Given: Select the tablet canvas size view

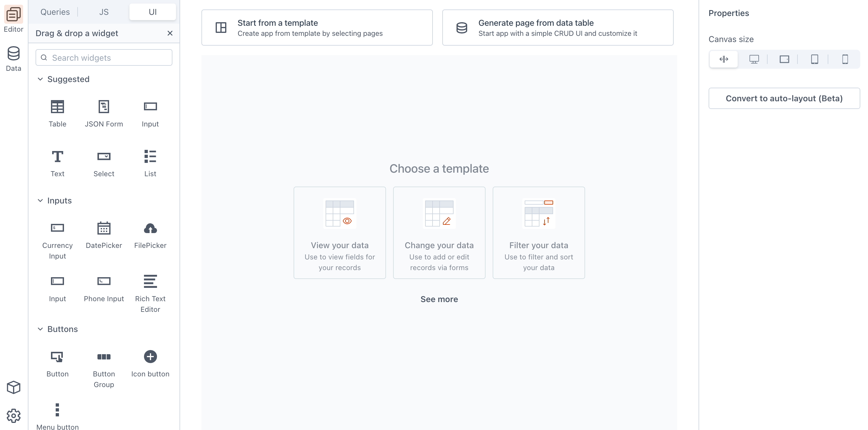Looking at the screenshot, I should pyautogui.click(x=814, y=59).
